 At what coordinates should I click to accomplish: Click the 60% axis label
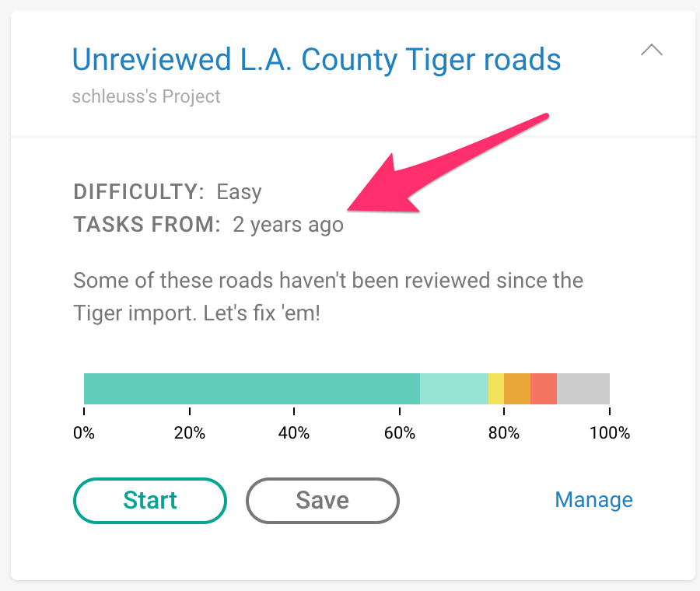click(x=400, y=432)
